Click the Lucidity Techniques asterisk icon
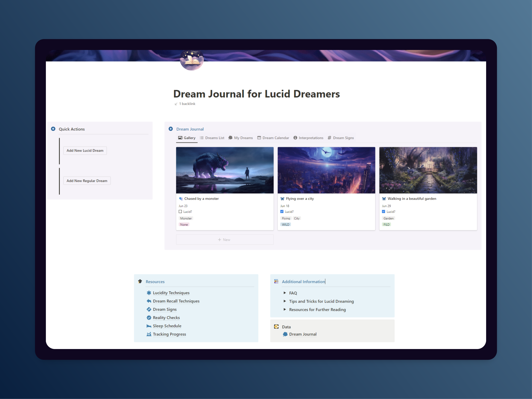Viewport: 532px width, 399px height. pos(149,293)
